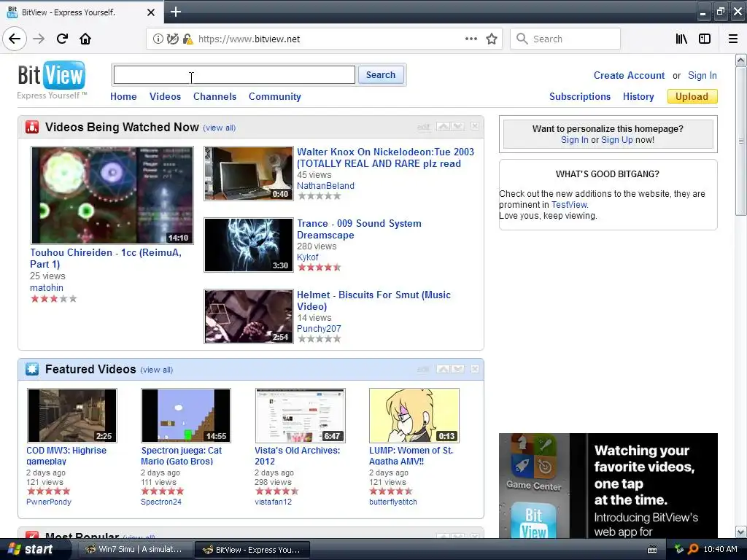The width and height of the screenshot is (747, 560).
Task: Open the Community navigation link
Action: [274, 96]
